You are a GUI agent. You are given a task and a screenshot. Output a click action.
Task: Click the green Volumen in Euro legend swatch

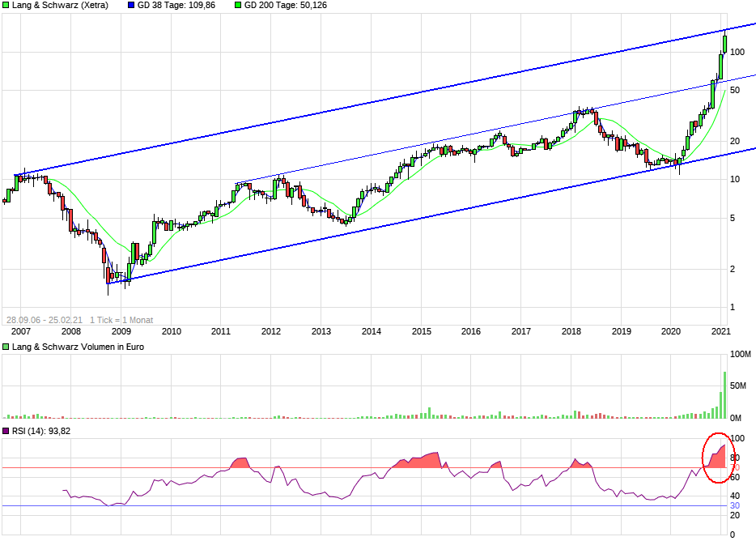(6, 347)
